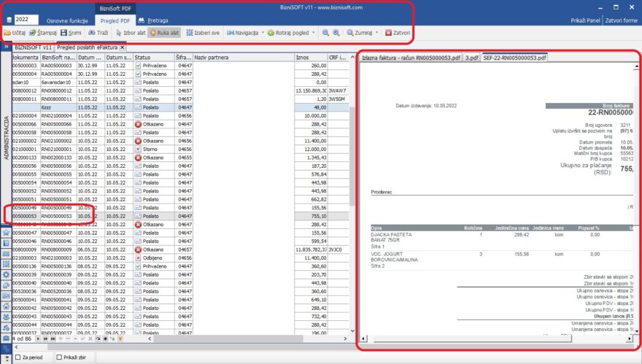The image size is (642, 364).
Task: Save the document with Snimi
Action: [x=71, y=33]
